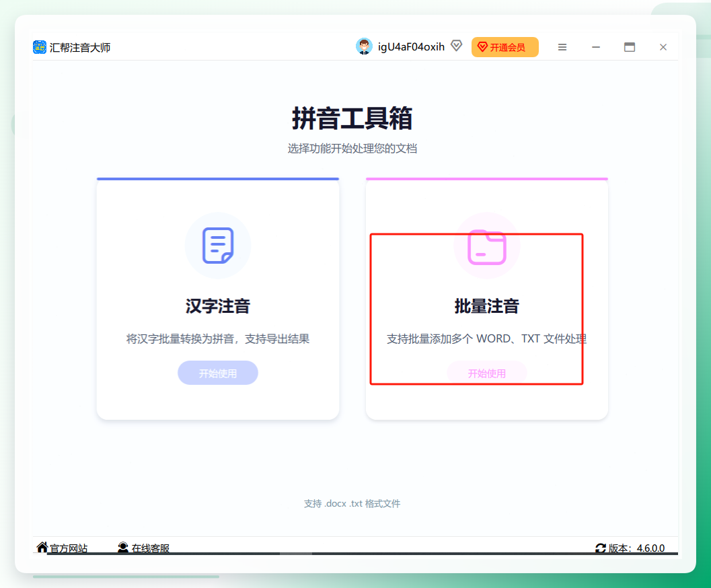Image resolution: width=711 pixels, height=588 pixels.
Task: Start 批量注音 with pink 开始使用 button
Action: point(486,373)
